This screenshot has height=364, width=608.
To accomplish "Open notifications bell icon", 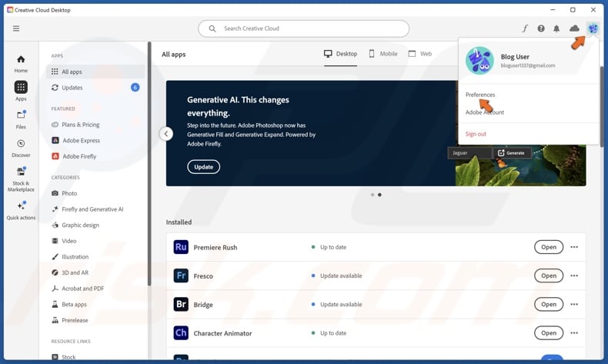I will (x=556, y=28).
